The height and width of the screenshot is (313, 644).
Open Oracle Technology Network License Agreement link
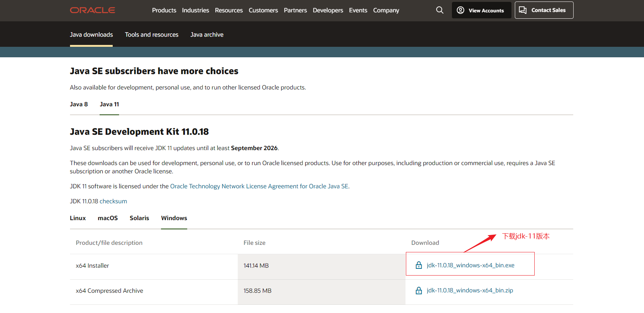[259, 186]
